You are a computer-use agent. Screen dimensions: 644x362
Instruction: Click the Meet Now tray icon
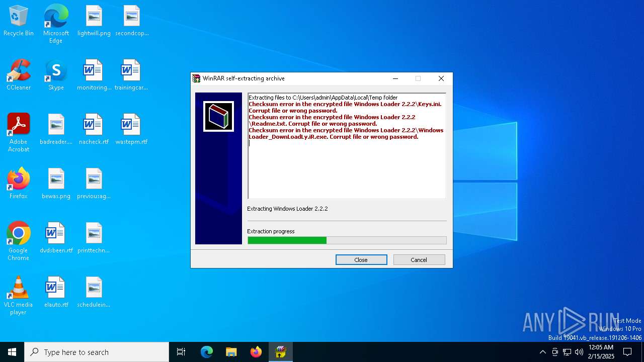[555, 352]
